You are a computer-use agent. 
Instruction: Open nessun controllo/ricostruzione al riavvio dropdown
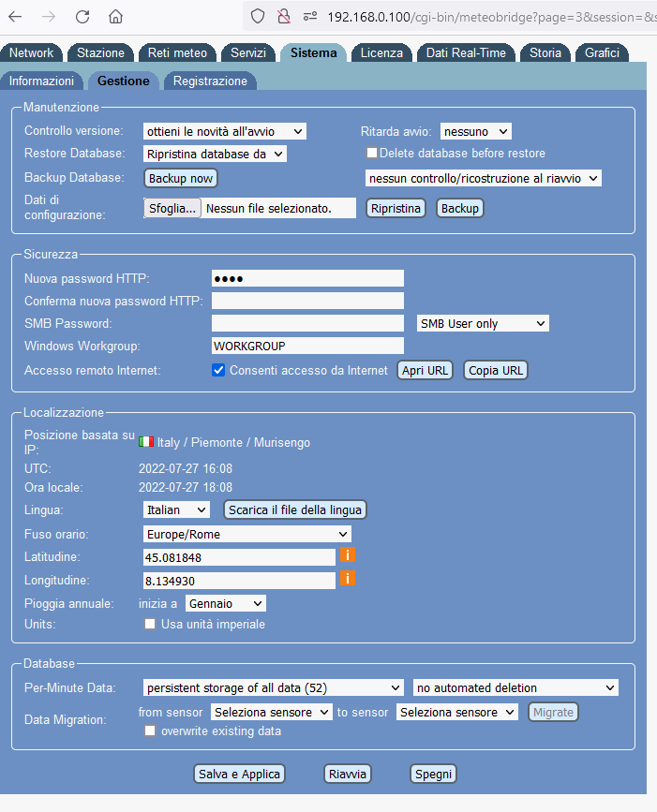(x=483, y=178)
